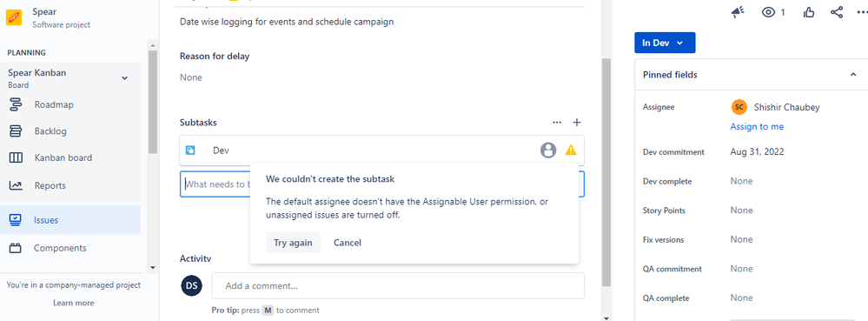Click the unassigned avatar on Dev subtask
Viewport: 868px width, 321px height.
point(548,150)
